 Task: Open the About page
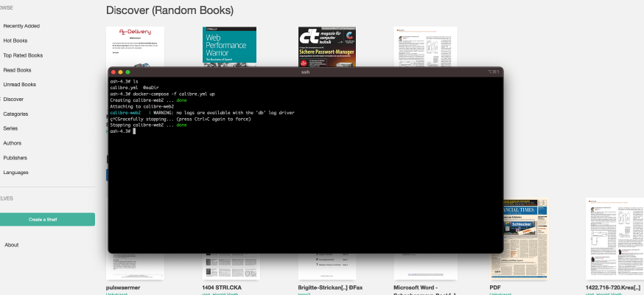pyautogui.click(x=12, y=245)
